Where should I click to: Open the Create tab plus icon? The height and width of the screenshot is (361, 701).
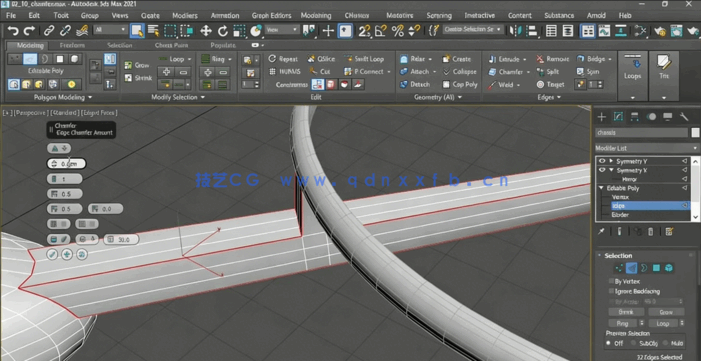tap(602, 117)
